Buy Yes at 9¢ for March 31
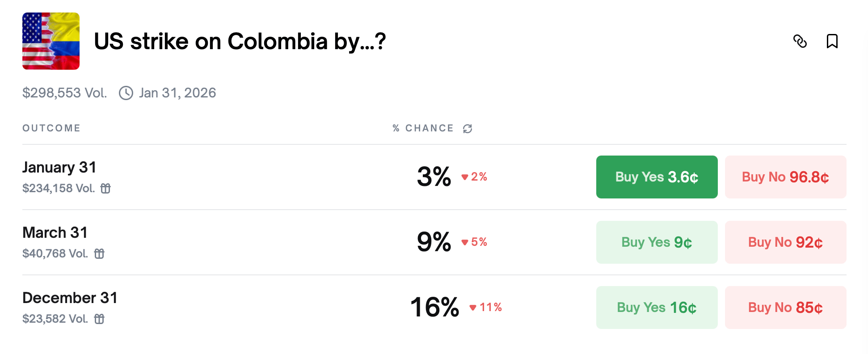The image size is (868, 354). coord(656,242)
